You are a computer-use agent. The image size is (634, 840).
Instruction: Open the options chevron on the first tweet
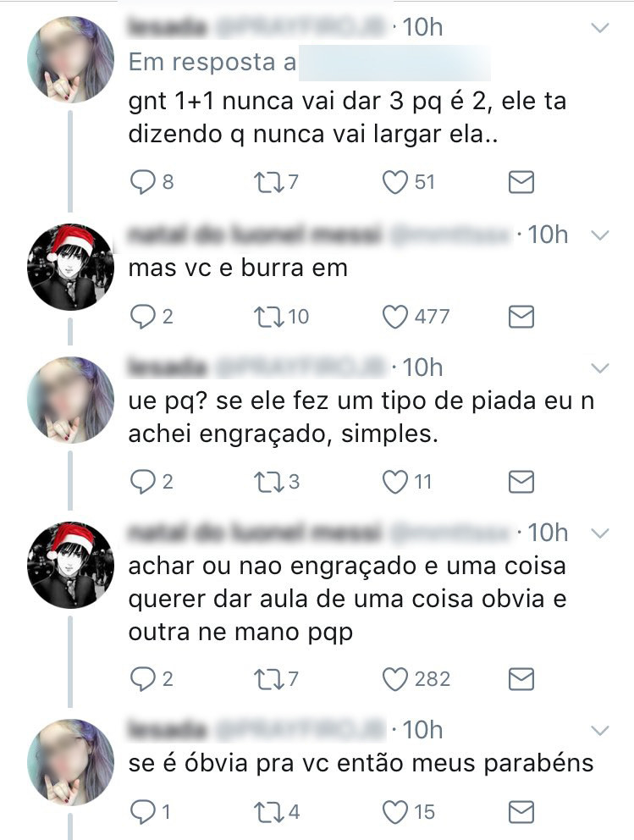[600, 27]
